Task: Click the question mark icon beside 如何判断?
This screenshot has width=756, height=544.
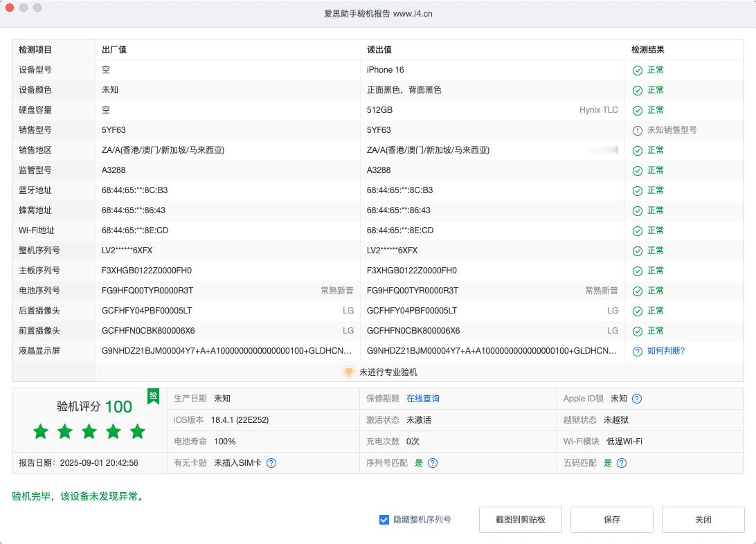Action: pyautogui.click(x=638, y=352)
